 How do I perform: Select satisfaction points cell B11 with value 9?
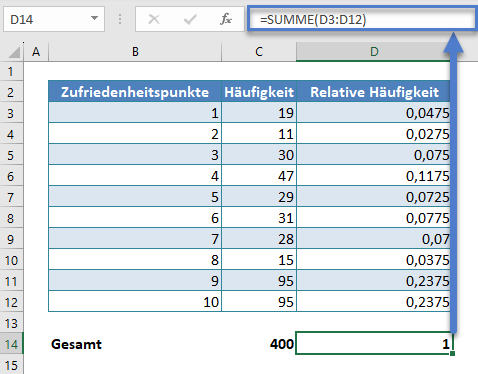(x=135, y=281)
